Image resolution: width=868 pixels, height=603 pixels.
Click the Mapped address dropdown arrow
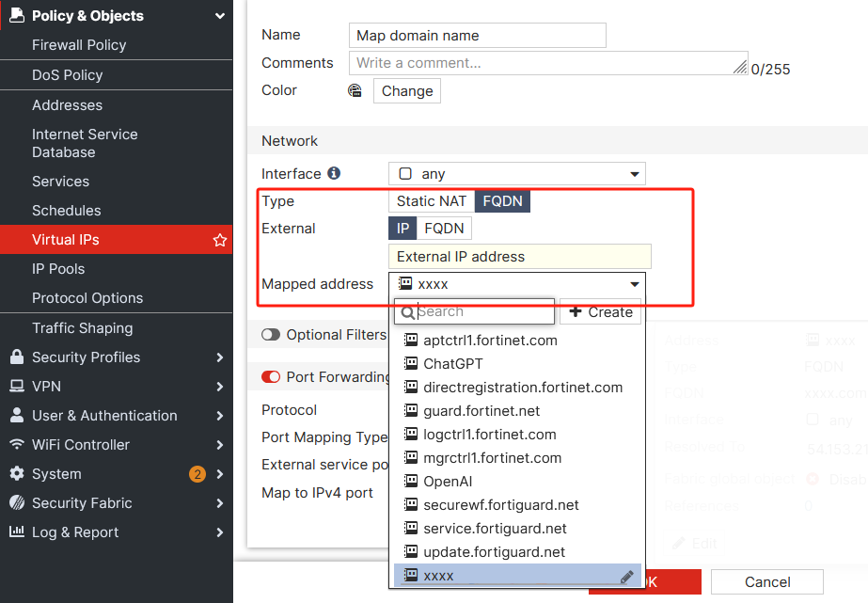tap(635, 284)
